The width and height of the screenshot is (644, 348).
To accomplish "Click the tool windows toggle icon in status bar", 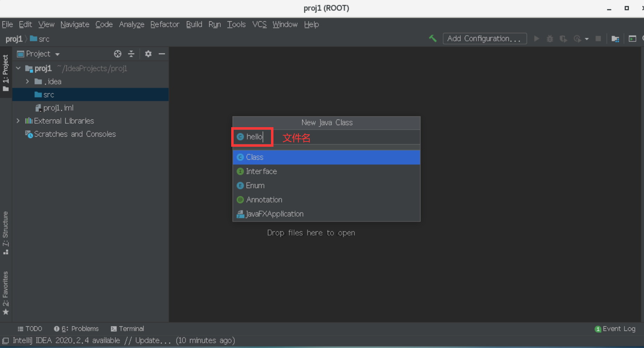I will coord(6,341).
